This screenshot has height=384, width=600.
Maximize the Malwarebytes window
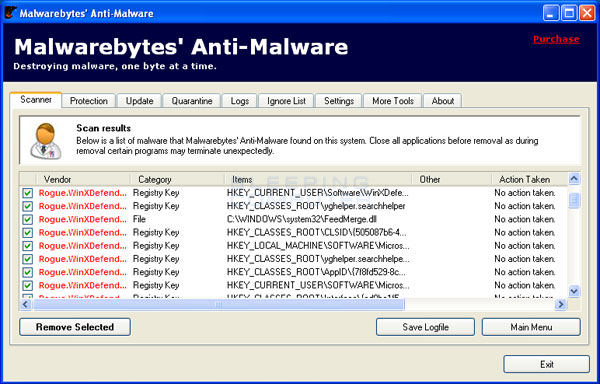click(x=569, y=13)
